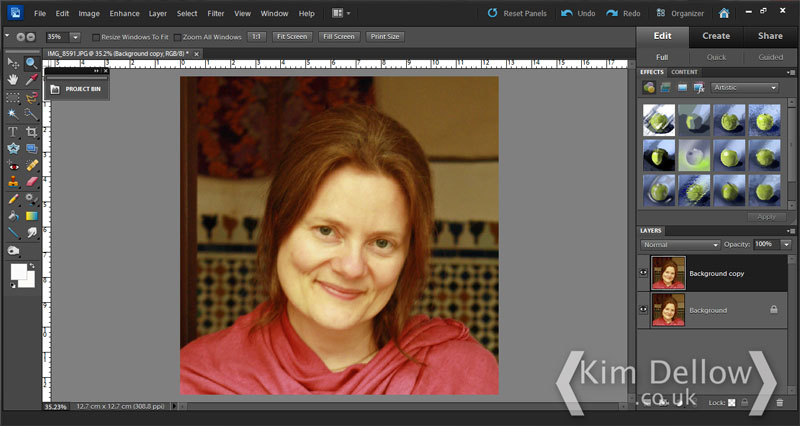Select the Brush tool

point(13,199)
